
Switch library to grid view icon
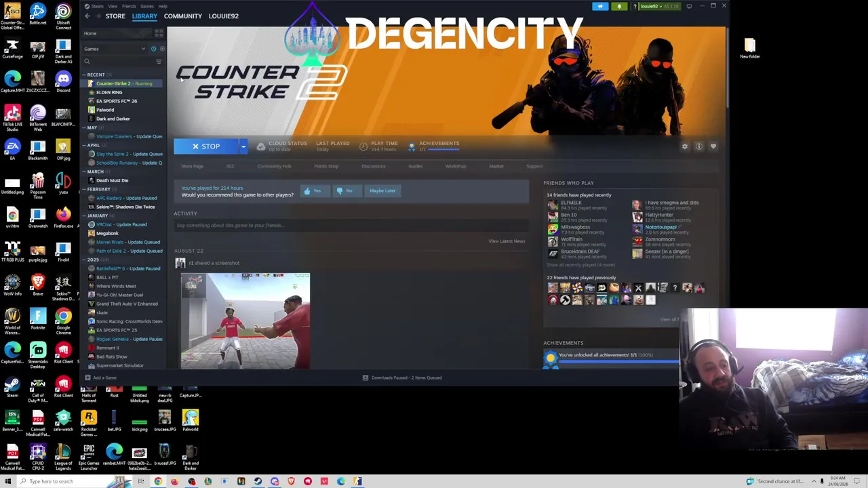[x=159, y=33]
